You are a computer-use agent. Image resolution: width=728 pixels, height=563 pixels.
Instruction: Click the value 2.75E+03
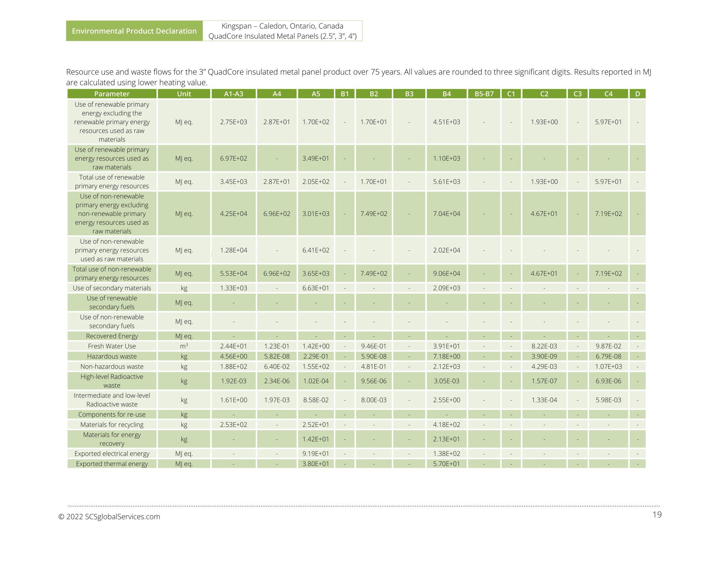233,122
